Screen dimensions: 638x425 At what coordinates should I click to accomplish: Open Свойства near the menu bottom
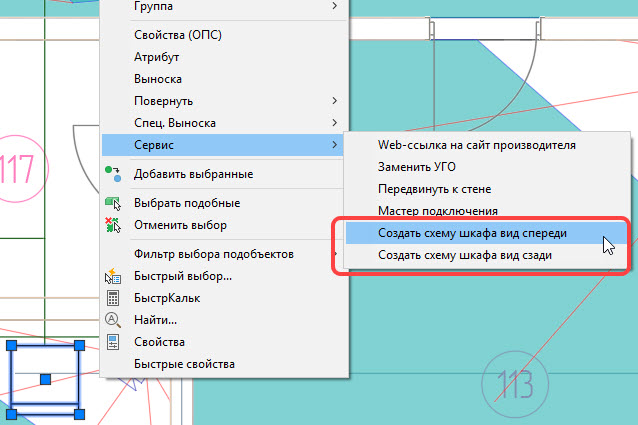[x=223, y=342]
